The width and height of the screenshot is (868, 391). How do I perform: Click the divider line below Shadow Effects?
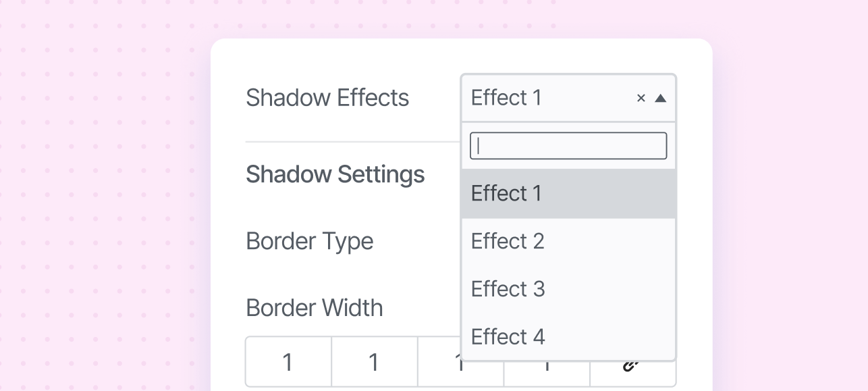point(351,142)
